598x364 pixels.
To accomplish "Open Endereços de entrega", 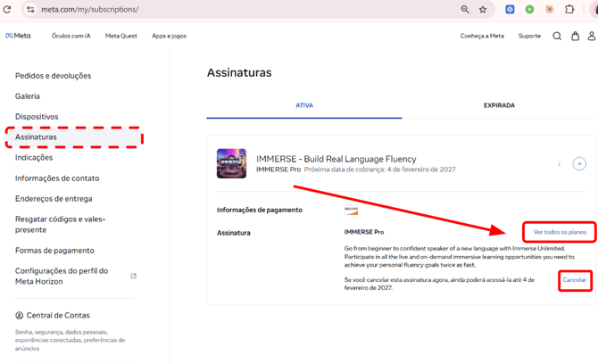I will [x=54, y=199].
